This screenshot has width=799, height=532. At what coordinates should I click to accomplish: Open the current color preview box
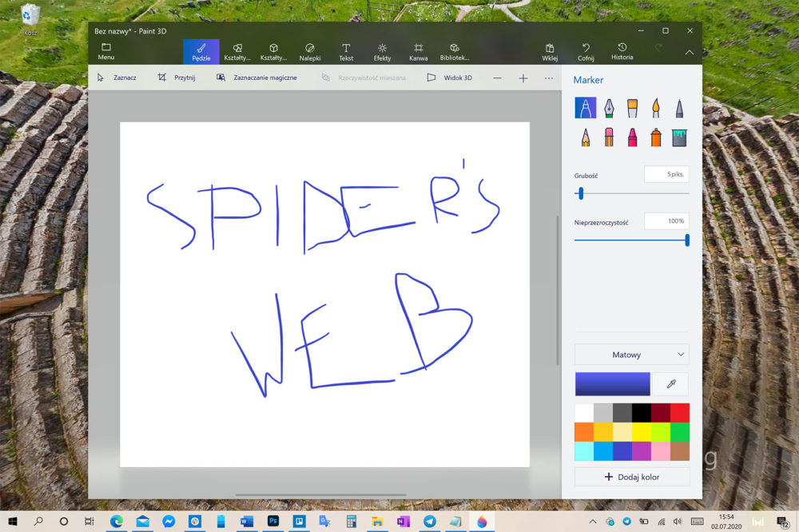(x=613, y=383)
